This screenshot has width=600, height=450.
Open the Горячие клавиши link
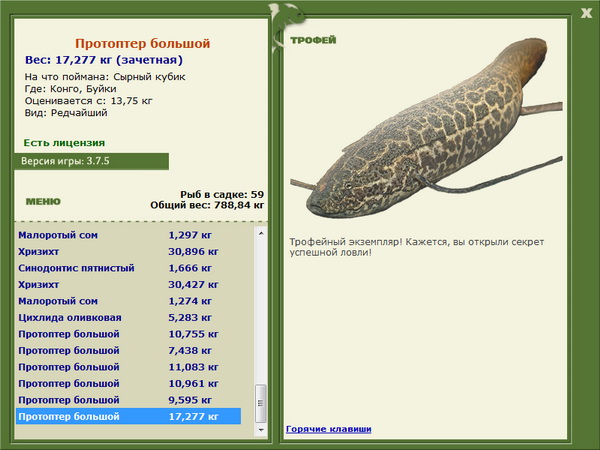click(x=329, y=429)
